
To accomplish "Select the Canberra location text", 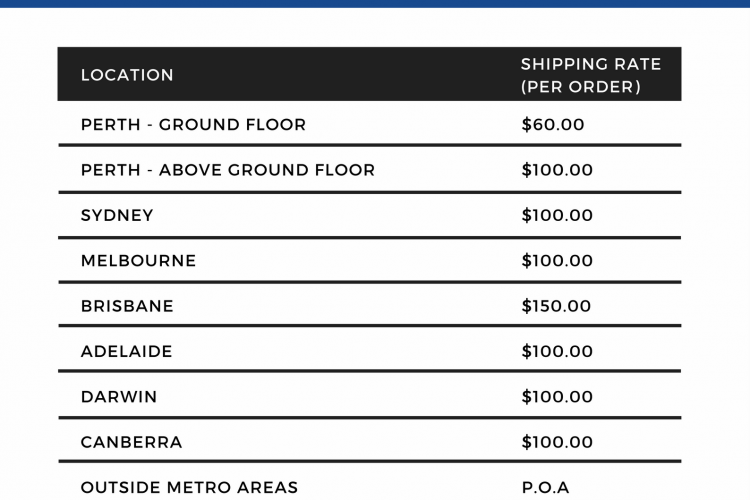I will click(x=132, y=443).
